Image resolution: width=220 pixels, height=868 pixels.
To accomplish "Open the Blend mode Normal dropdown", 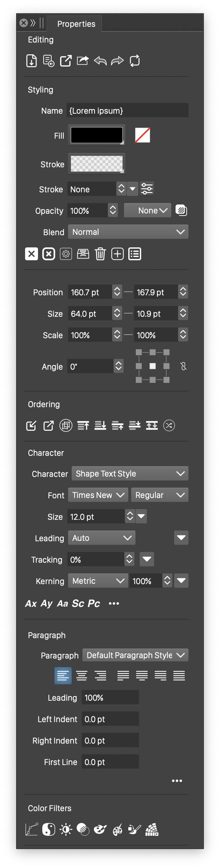I will 128,232.
